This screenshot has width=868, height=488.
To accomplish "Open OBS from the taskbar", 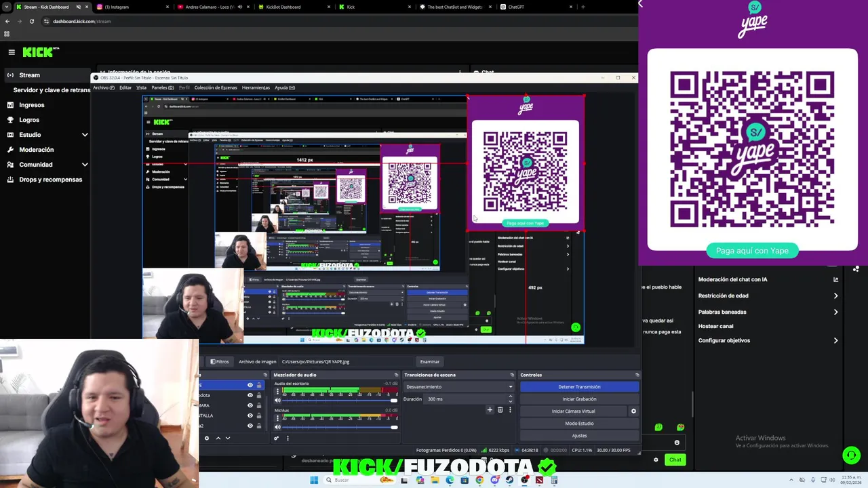I will (524, 480).
